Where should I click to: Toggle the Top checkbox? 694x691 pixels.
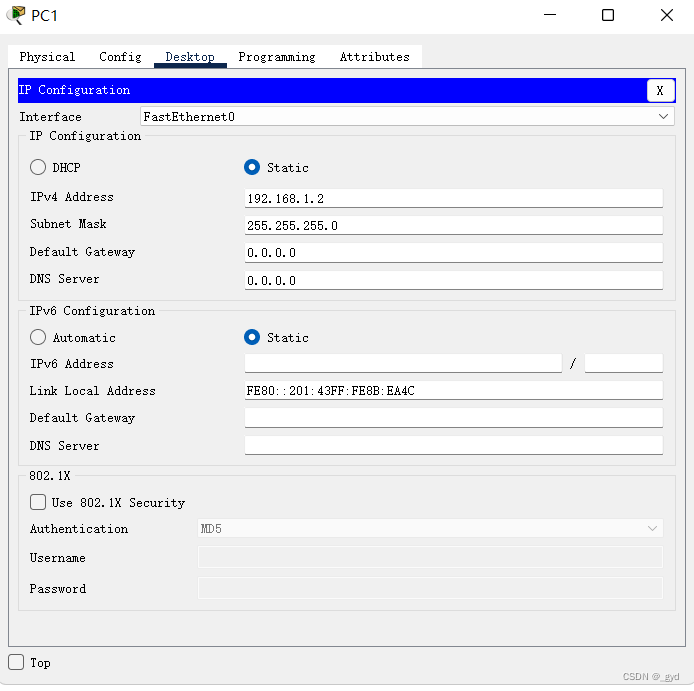[16, 663]
